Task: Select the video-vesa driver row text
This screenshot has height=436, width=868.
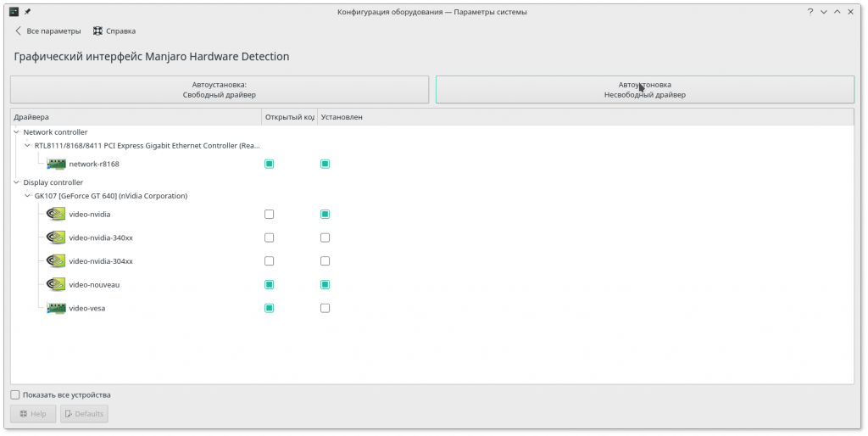Action: (x=87, y=308)
